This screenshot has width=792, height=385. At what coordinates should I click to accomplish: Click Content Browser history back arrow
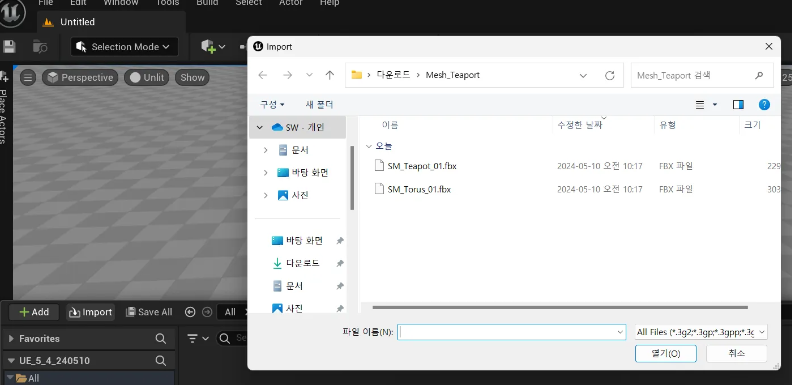(x=190, y=312)
